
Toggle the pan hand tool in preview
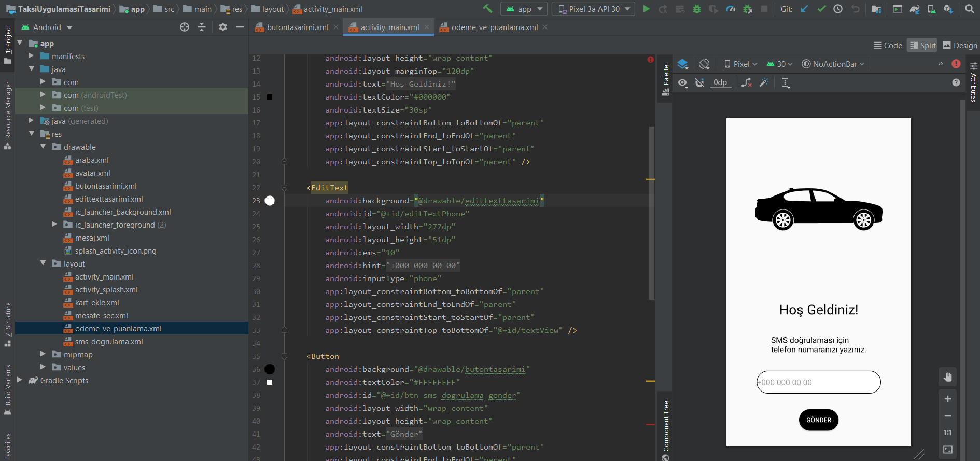pyautogui.click(x=947, y=377)
